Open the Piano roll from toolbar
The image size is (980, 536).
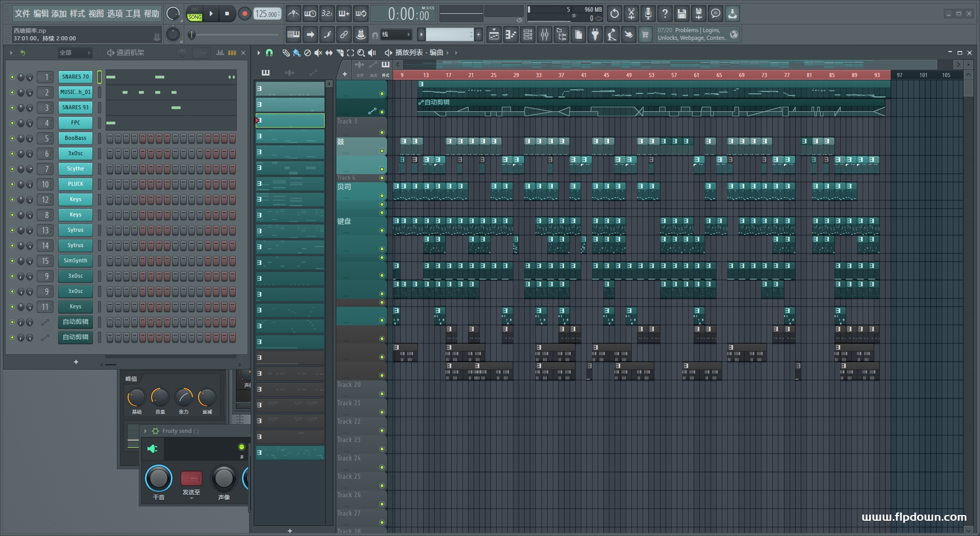tap(511, 35)
